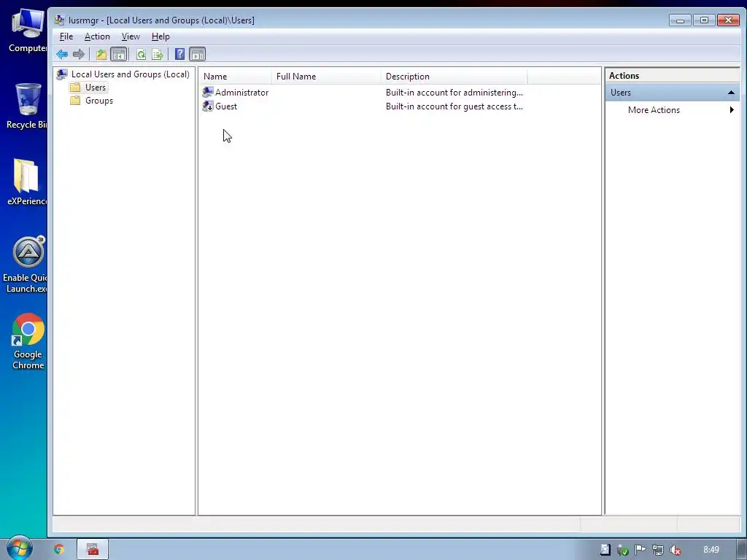Close the lusrmgr window

coord(728,20)
